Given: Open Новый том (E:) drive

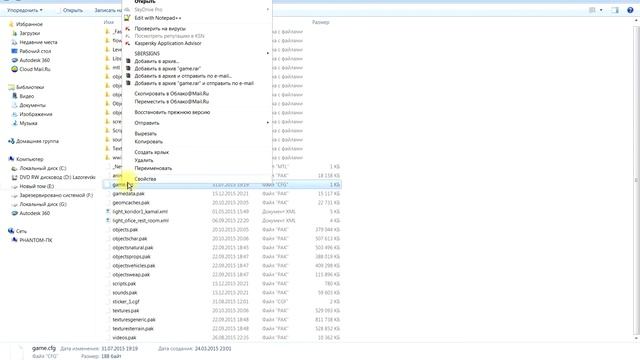Looking at the screenshot, I should [36, 186].
